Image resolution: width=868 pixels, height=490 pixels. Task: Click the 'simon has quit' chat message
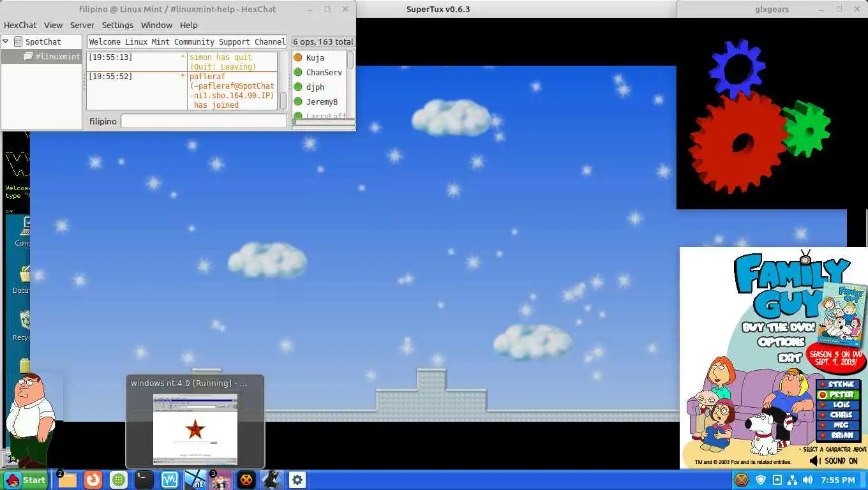[223, 62]
